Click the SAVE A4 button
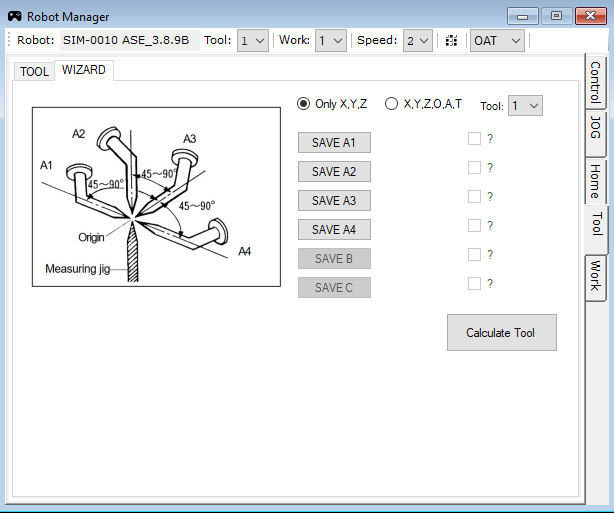This screenshot has height=513, width=614. click(334, 229)
